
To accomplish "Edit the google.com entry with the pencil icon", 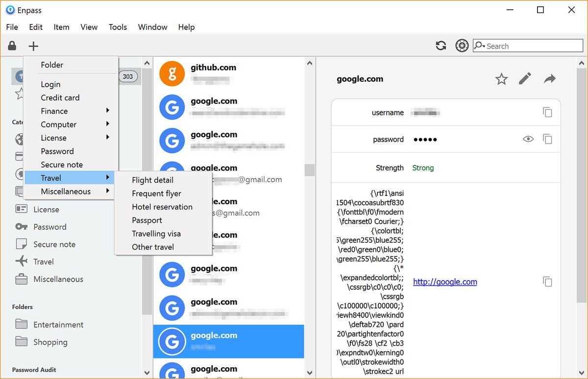I will pyautogui.click(x=525, y=78).
